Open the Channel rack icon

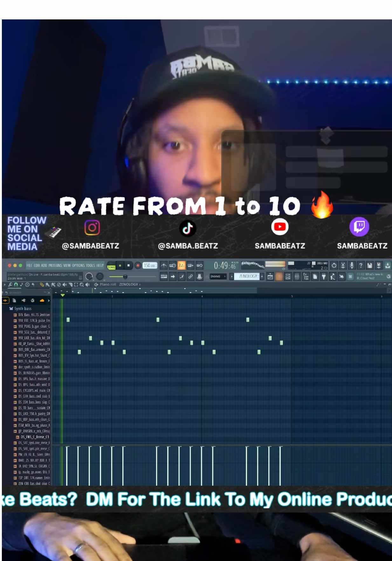tap(288, 276)
